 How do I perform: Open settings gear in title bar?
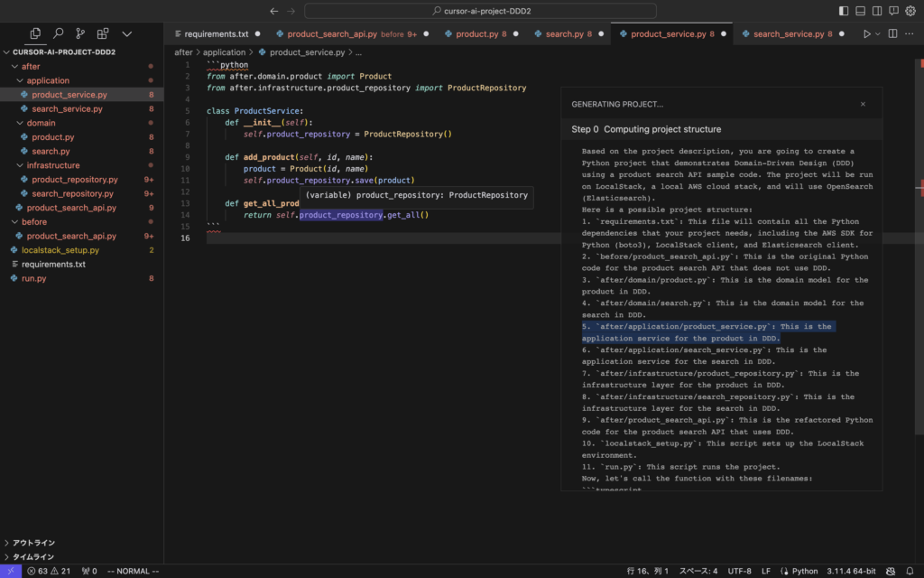910,11
